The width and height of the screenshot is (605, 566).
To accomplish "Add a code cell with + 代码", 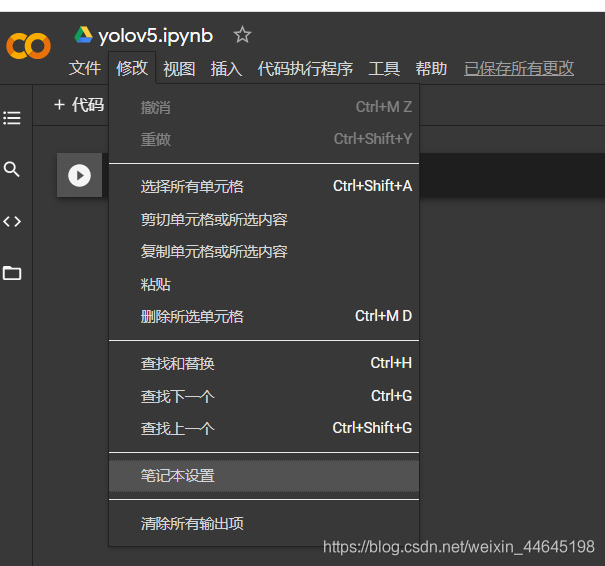I will click(x=78, y=105).
